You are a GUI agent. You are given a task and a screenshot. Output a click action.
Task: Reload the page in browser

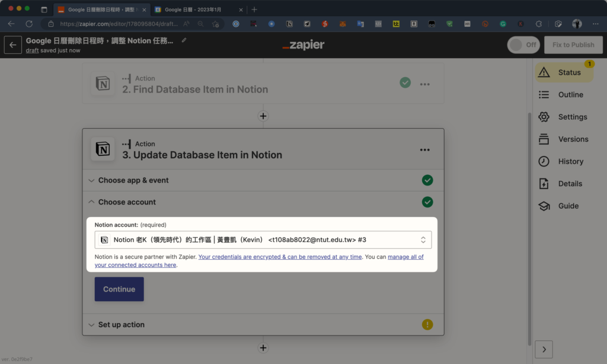click(x=29, y=24)
